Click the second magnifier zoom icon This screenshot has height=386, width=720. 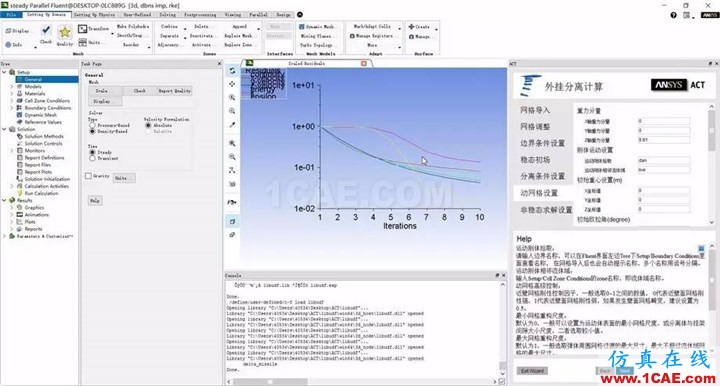tap(232, 157)
